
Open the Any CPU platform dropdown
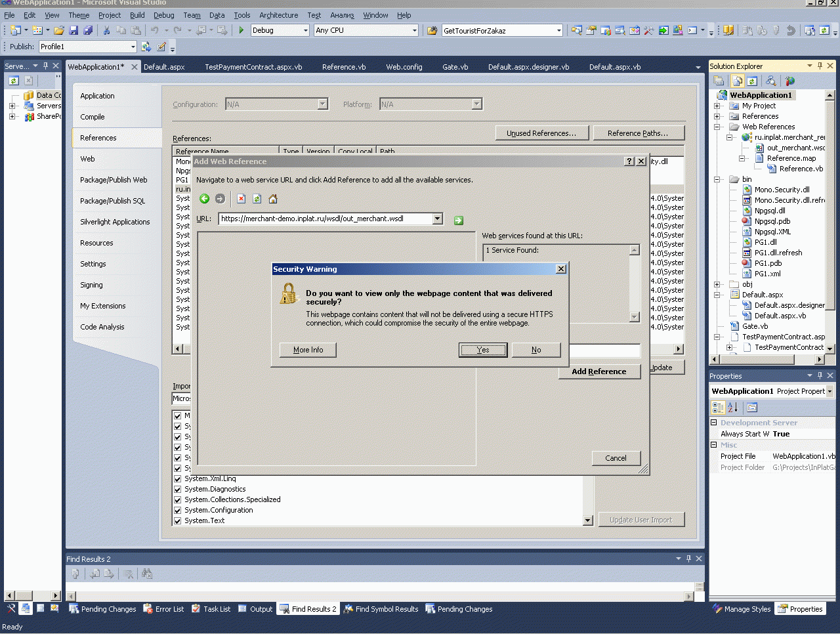coord(415,30)
